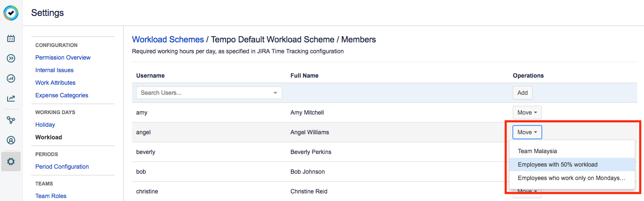This screenshot has height=201, width=644.
Task: Navigate to Expense Categories
Action: click(x=62, y=95)
